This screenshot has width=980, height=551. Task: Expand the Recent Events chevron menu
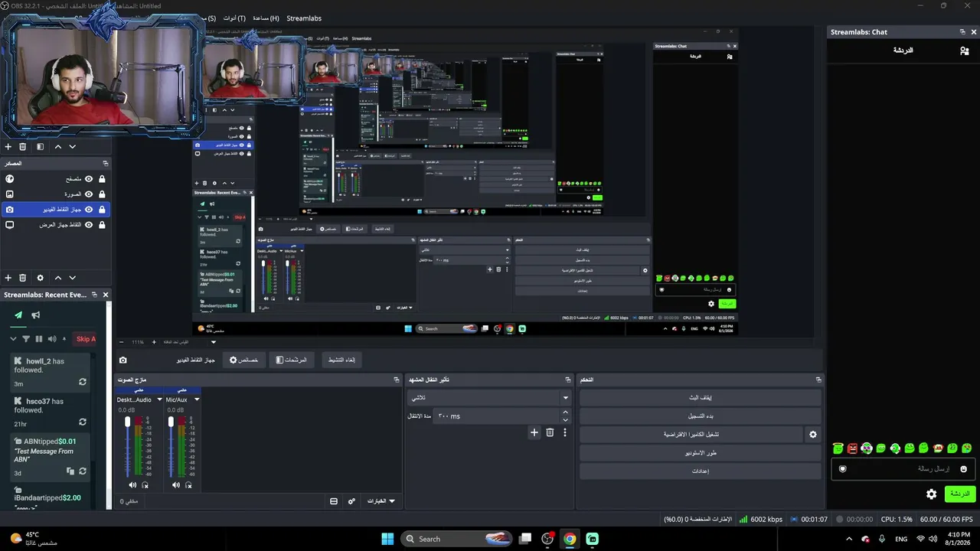(x=13, y=339)
